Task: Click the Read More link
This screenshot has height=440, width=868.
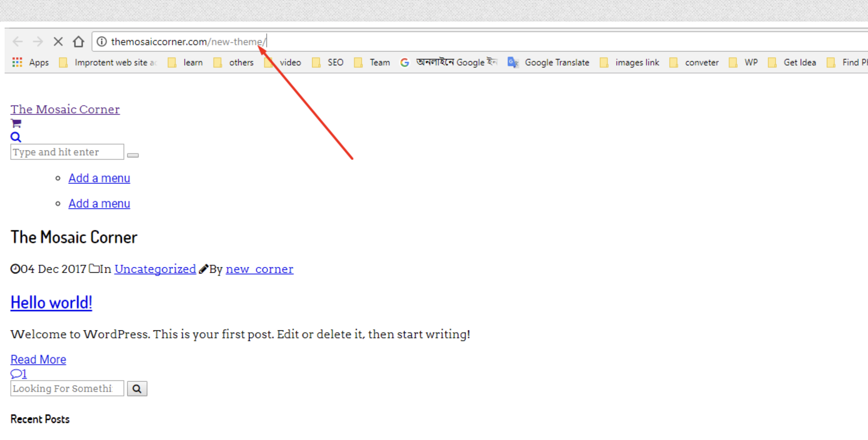Action: tap(38, 359)
